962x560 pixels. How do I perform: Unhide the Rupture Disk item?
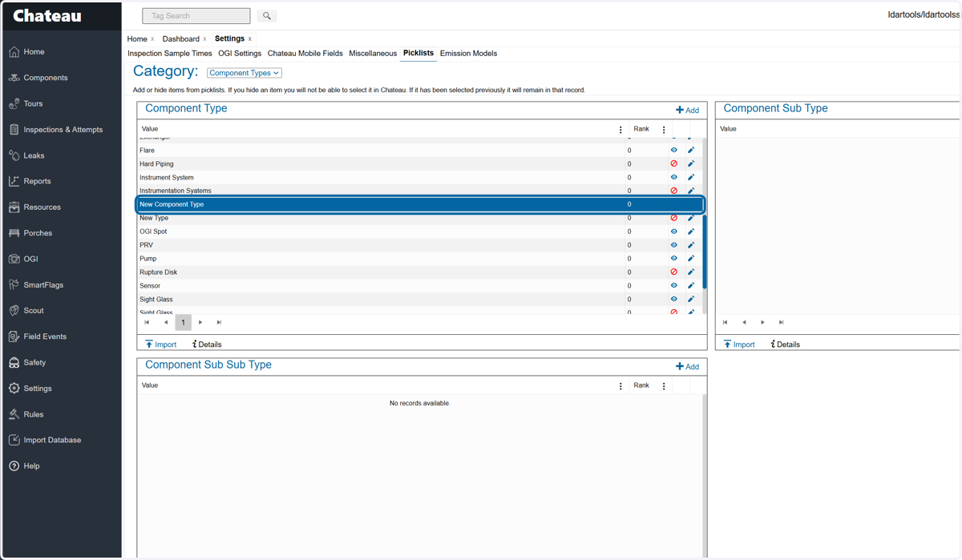673,272
